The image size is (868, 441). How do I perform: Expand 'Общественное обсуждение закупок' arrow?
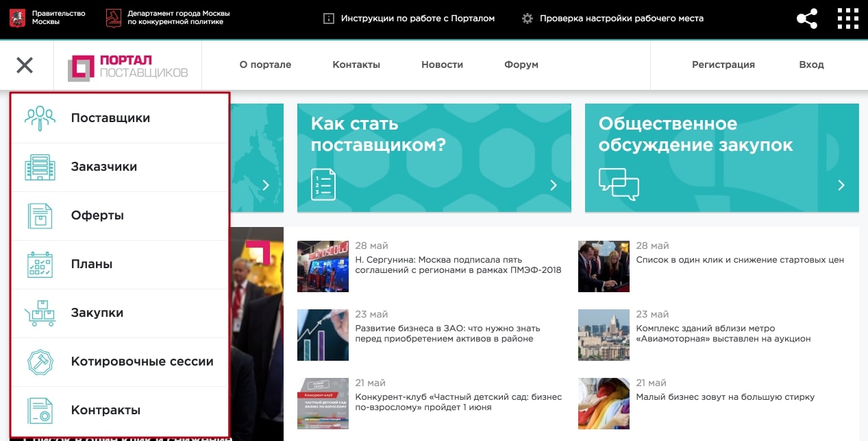coord(841,185)
